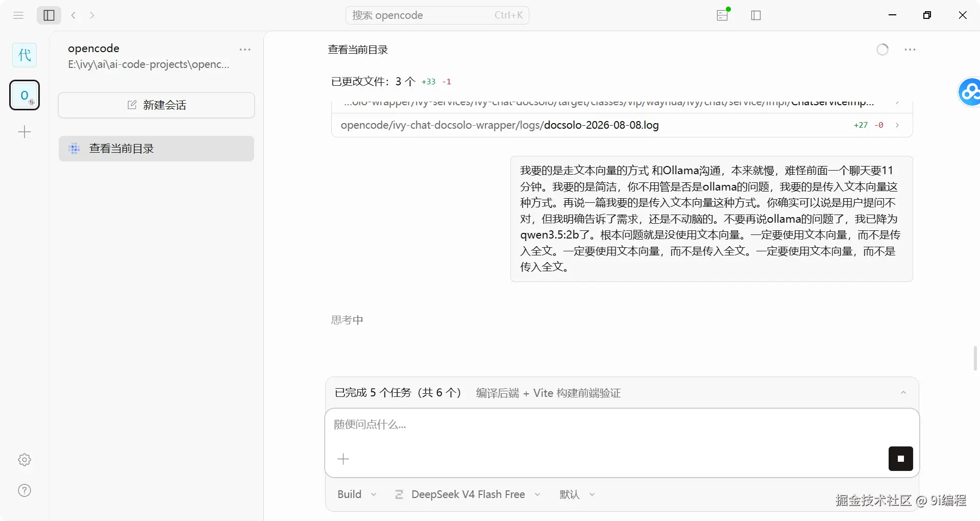Click the 查看当前目录 session title header
Screen dimensions: 980x521
[358, 50]
